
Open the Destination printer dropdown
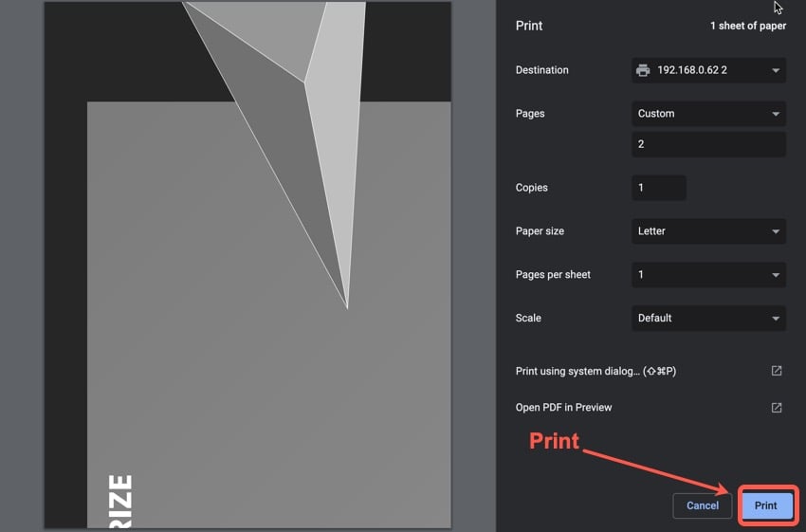point(708,70)
